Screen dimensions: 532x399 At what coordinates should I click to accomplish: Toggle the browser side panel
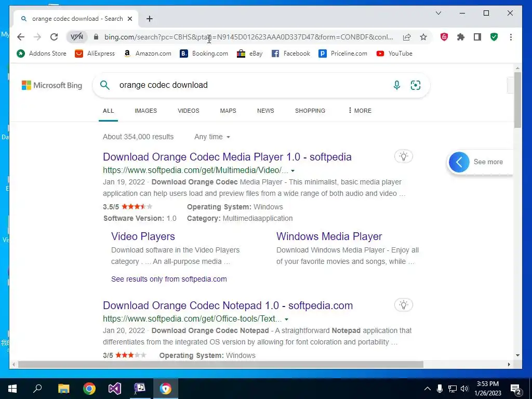[x=477, y=37]
